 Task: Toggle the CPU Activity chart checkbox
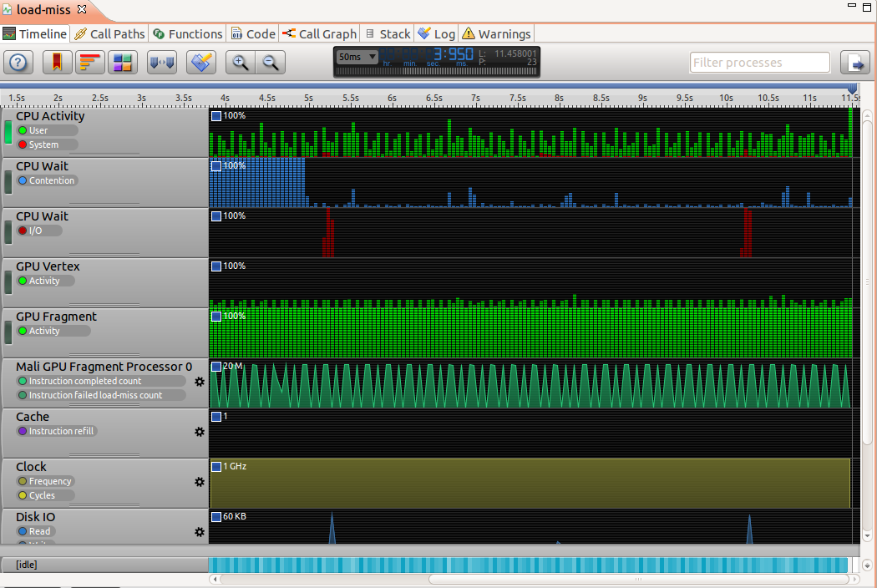coord(216,116)
